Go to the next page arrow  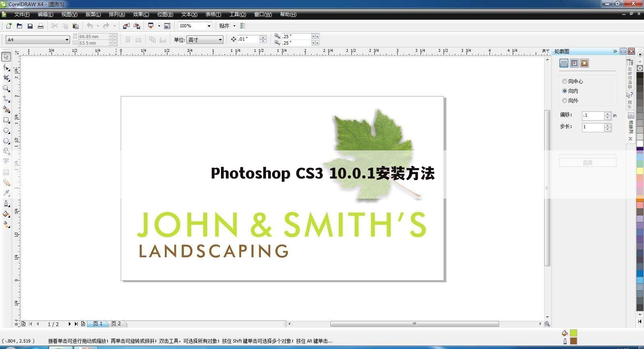69,324
